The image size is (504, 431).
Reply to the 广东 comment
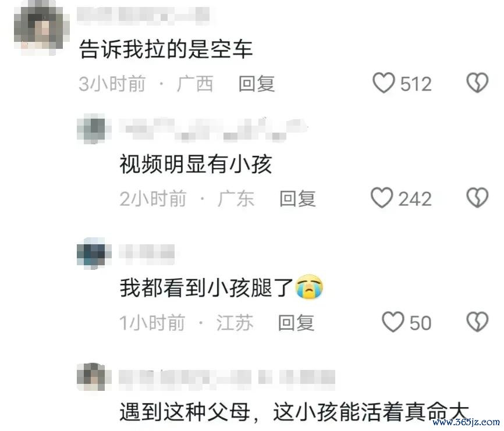pyautogui.click(x=297, y=198)
